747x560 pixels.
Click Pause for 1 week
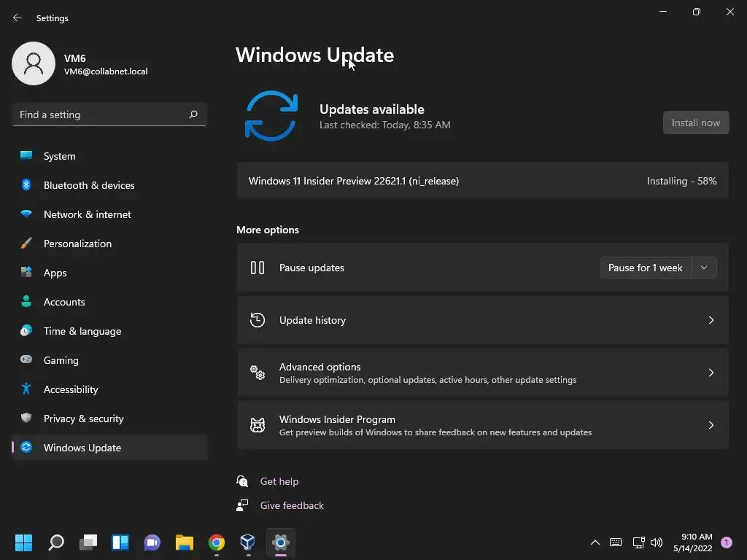[645, 268]
